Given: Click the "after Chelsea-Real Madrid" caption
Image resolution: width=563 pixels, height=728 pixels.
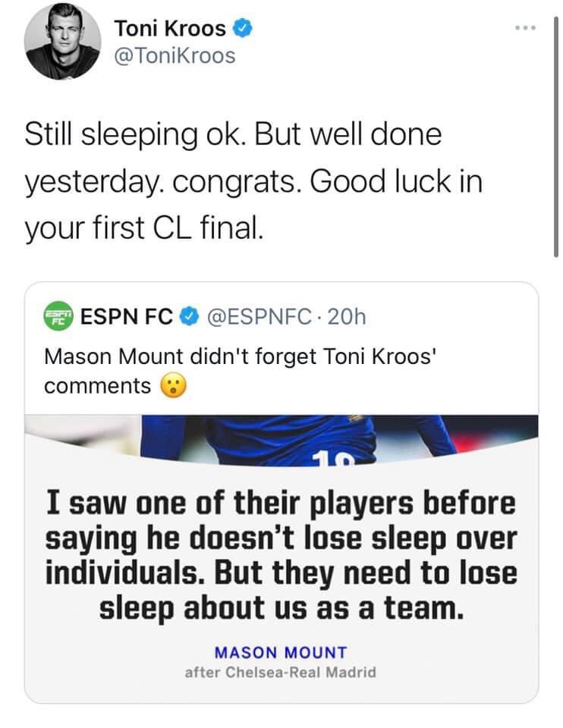Looking at the screenshot, I should (x=281, y=672).
